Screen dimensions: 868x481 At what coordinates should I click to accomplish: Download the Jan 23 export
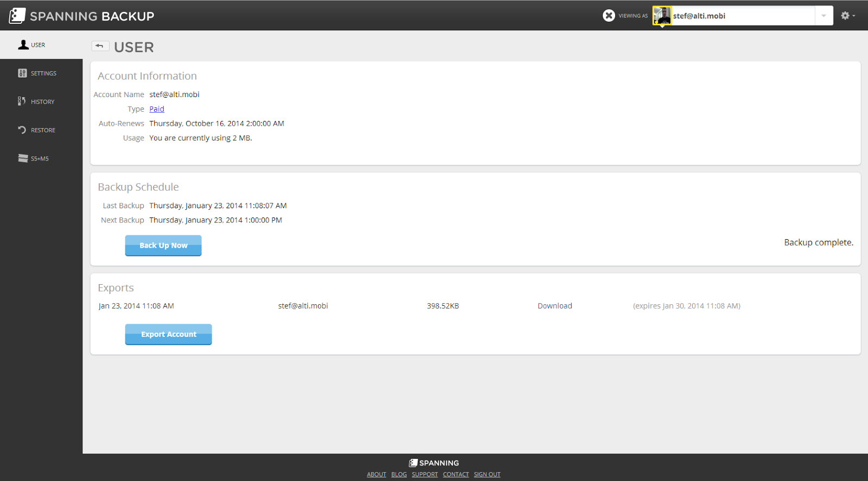click(x=554, y=306)
